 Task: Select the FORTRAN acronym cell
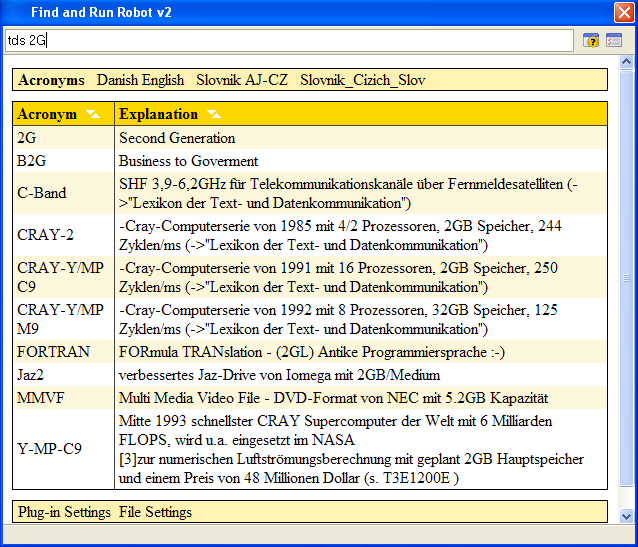(63, 351)
